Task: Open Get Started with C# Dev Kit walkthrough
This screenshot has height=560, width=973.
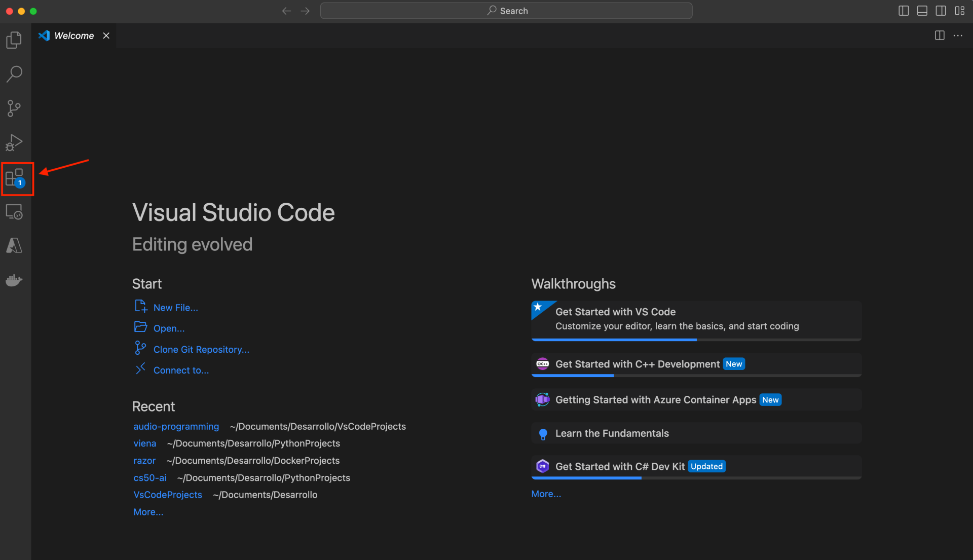Action: coord(696,467)
